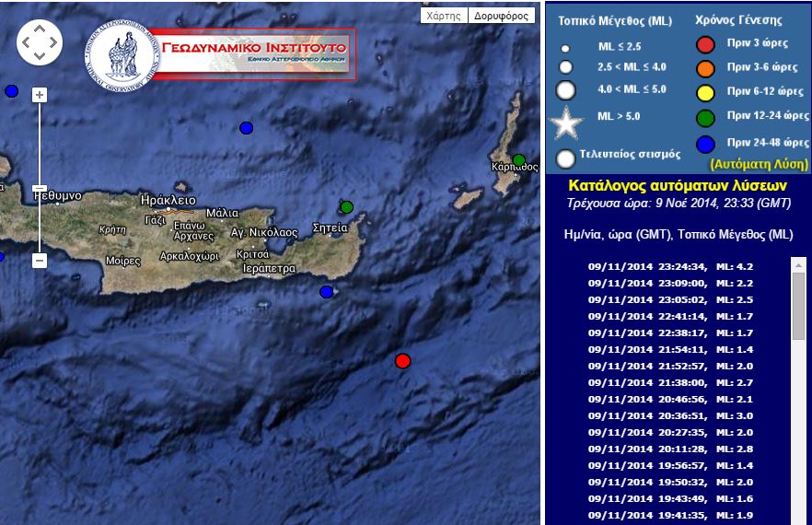
Task: Select the green marker near Σητεία
Action: 346,207
